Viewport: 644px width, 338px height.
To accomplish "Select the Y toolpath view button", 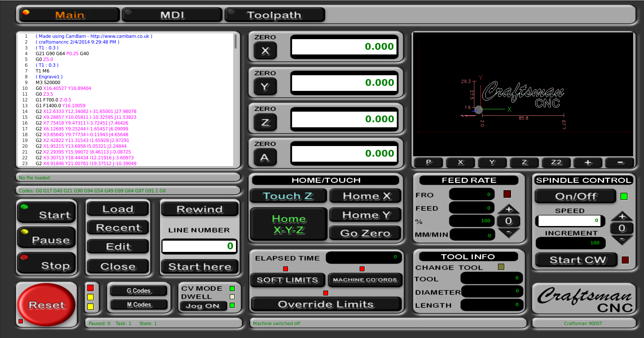I will click(x=492, y=162).
